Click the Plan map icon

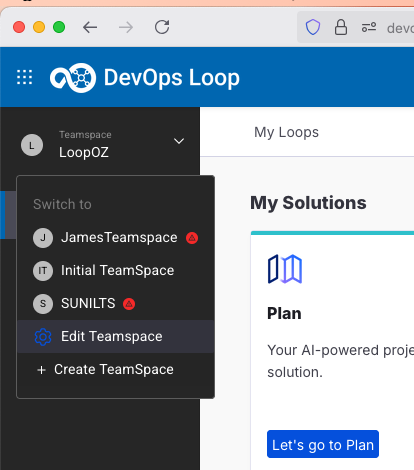point(285,269)
